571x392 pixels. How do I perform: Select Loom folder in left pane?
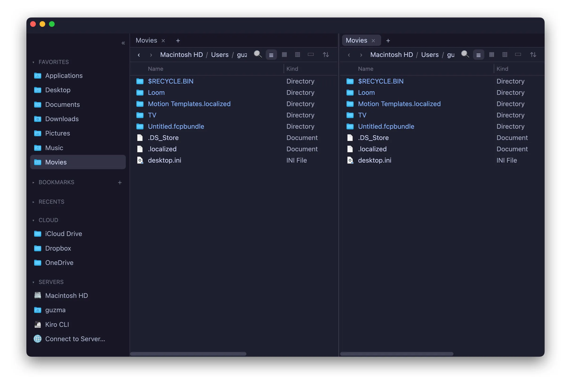pos(234,93)
